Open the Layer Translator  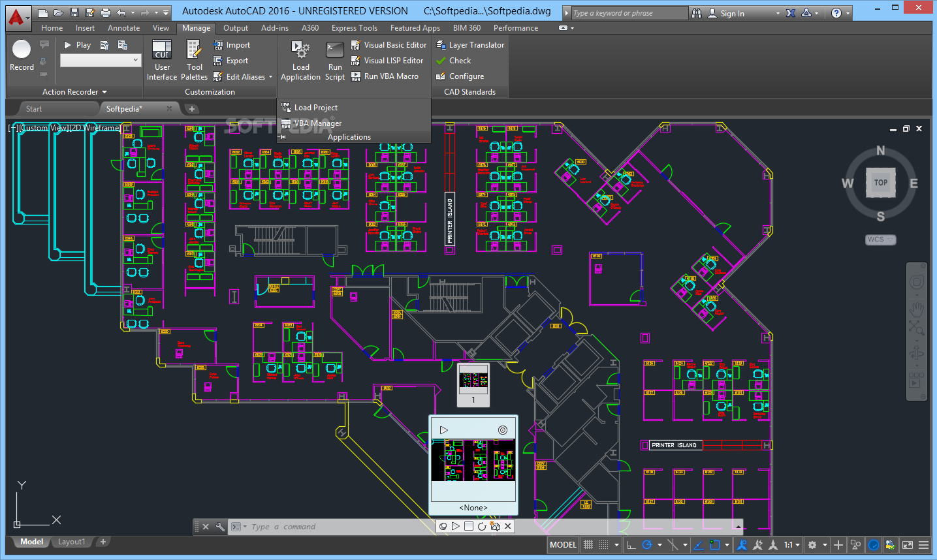pos(469,44)
